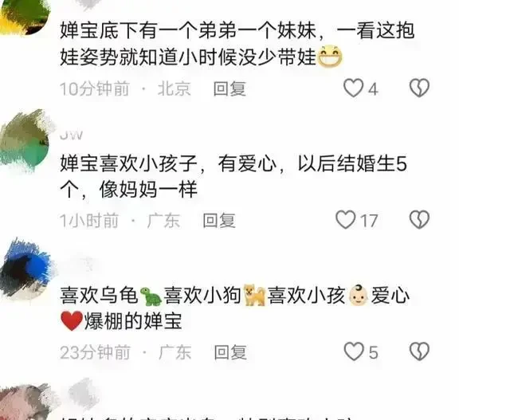Image resolution: width=510 pixels, height=420 pixels.
Task: Like the comment with 5 likes
Action: 354,351
